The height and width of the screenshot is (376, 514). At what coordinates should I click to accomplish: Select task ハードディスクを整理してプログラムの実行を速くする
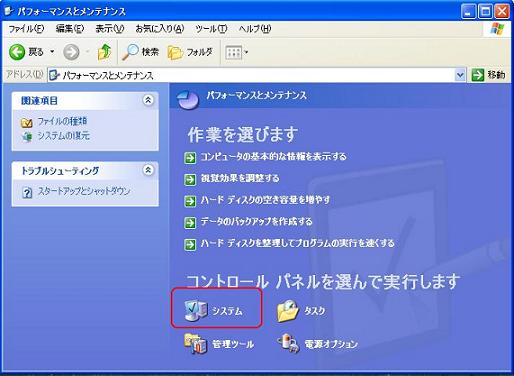pyautogui.click(x=297, y=243)
